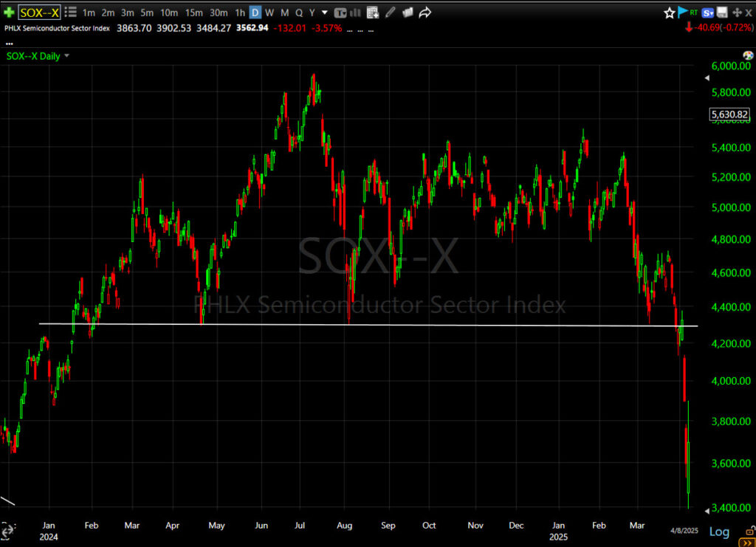The image size is (756, 547).
Task: Open the SOX--X Daily chart dropdown
Action: (67, 56)
